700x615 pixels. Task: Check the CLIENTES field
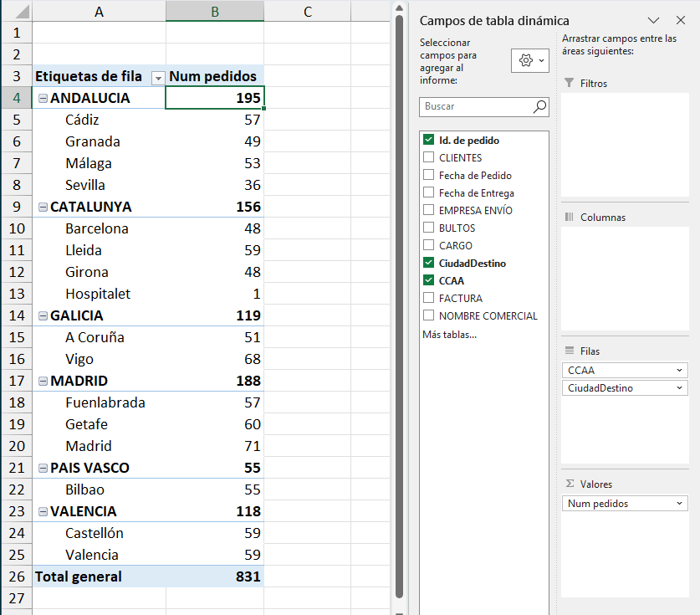tap(428, 157)
